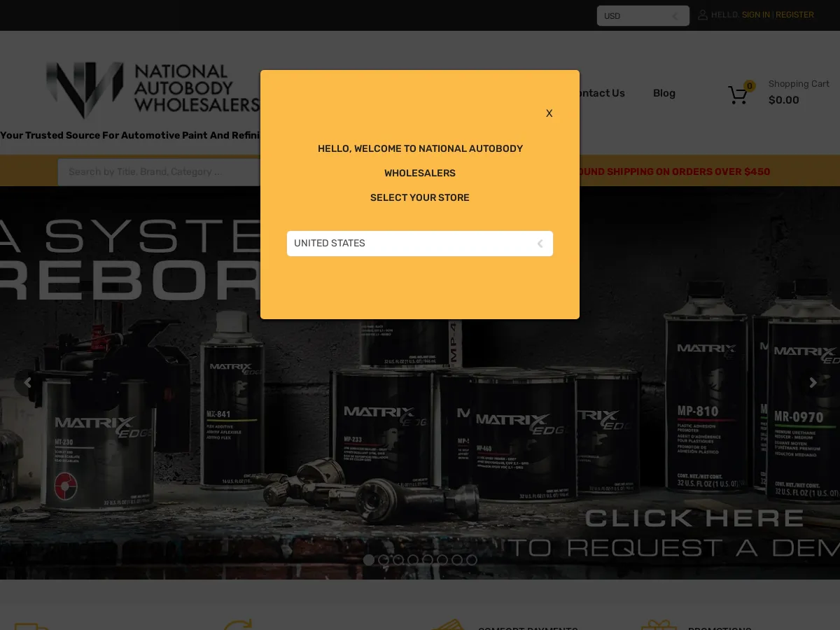Select the first carousel indicator dot

pos(368,560)
